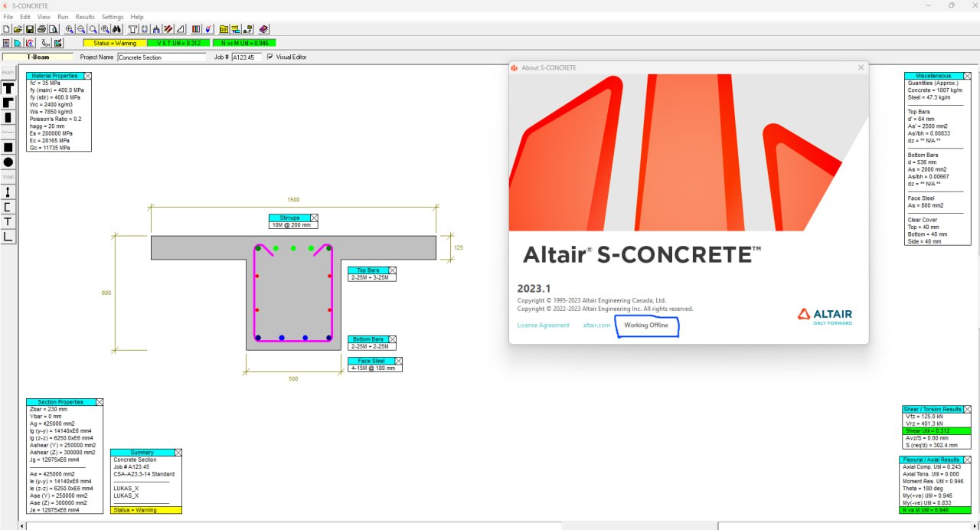
Task: Click the Material Properties panel title
Action: [55, 76]
